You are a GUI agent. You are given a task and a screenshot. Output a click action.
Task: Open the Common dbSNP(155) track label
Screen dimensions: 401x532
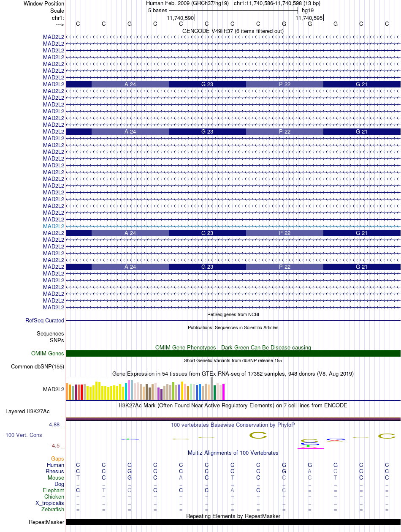pyautogui.click(x=38, y=366)
